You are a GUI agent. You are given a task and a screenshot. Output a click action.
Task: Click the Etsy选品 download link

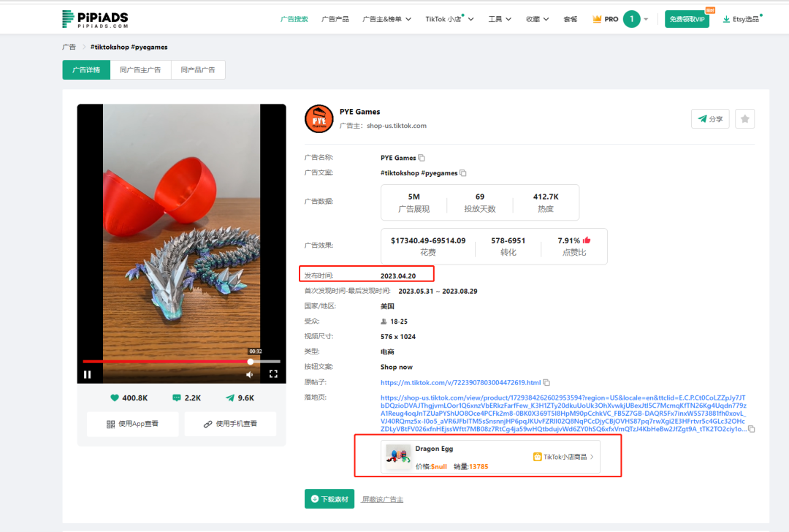(x=742, y=19)
